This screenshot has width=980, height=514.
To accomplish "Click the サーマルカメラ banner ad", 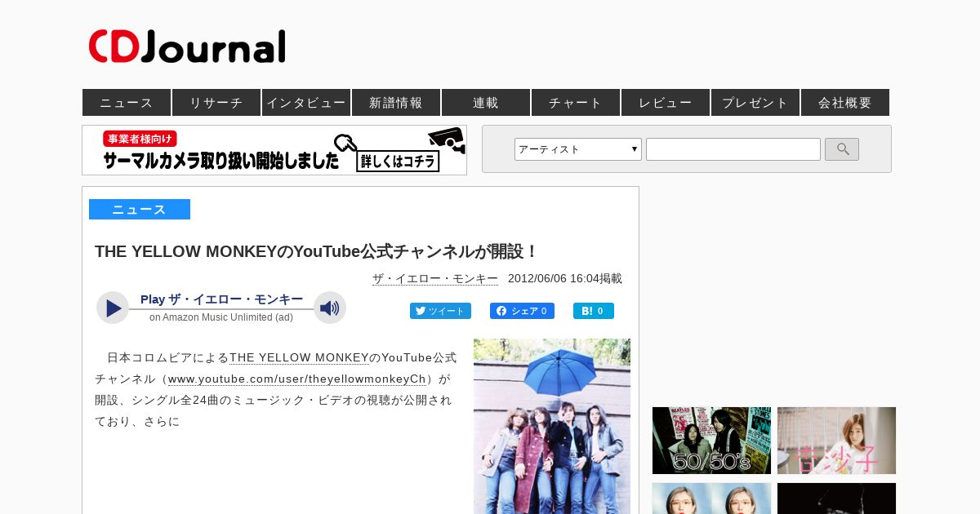I will [274, 150].
